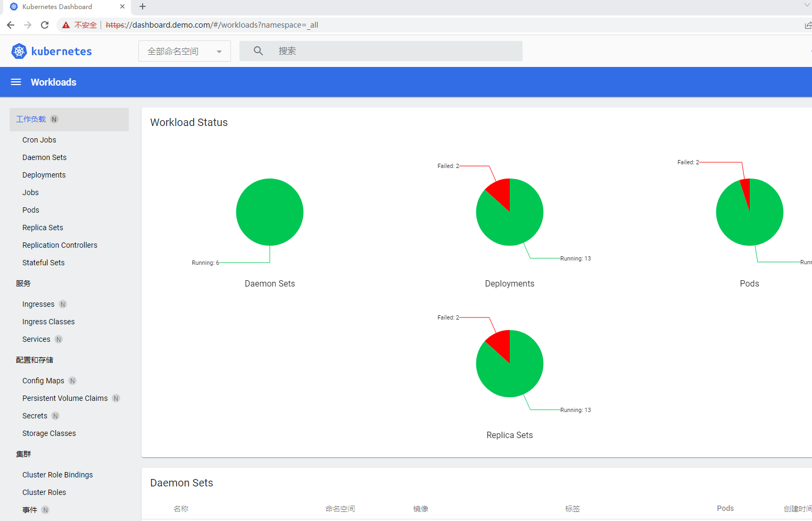Click the namespace dropdown arrow
This screenshot has width=812, height=521.
tap(219, 52)
